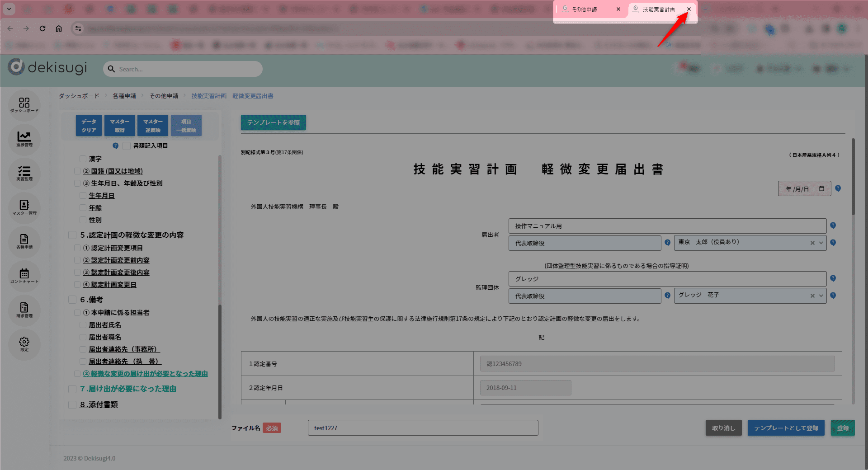
Task: Go to 各種申請 in the breadcrumb
Action: point(124,96)
